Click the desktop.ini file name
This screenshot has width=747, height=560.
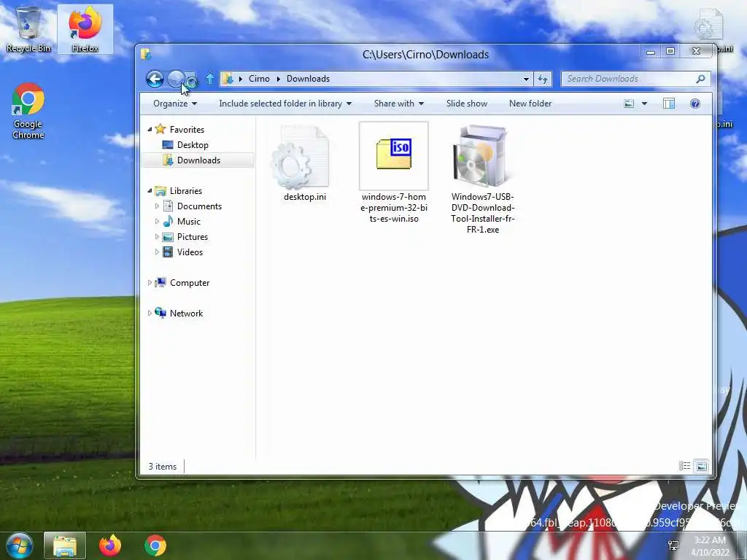pos(305,197)
